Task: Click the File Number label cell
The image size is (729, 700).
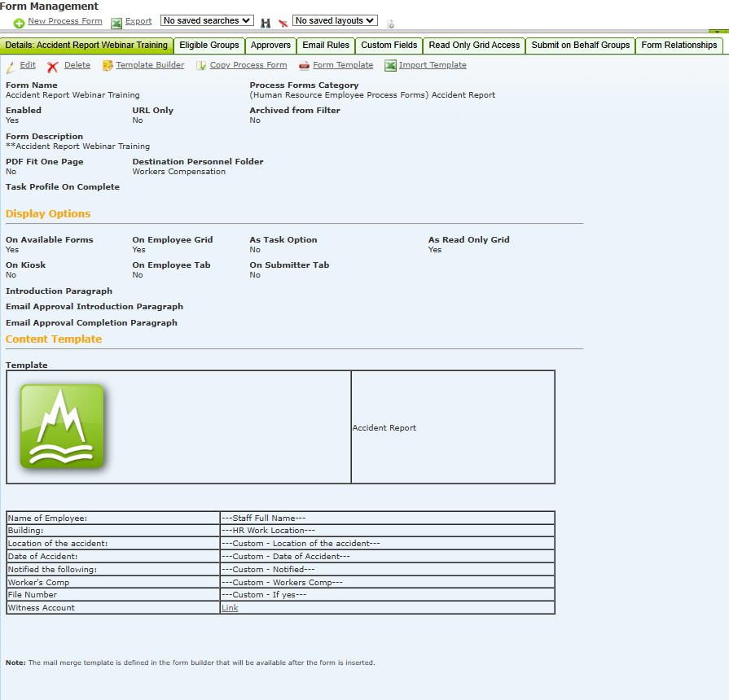Action: pyautogui.click(x=113, y=594)
